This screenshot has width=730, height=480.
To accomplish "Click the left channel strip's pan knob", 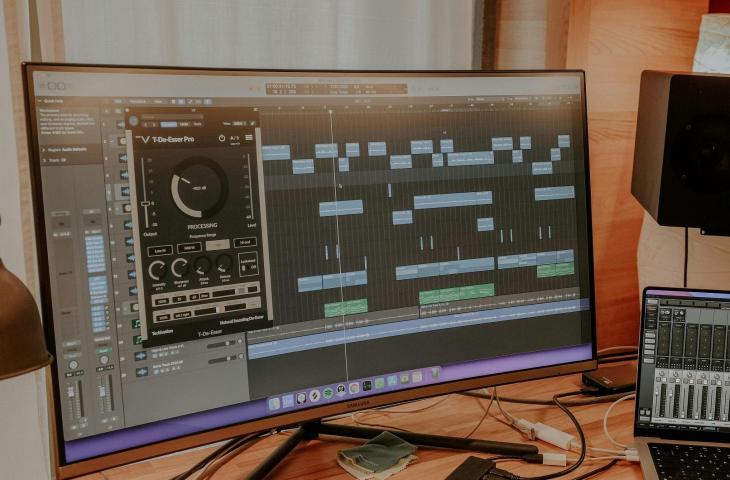I will pos(73,365).
